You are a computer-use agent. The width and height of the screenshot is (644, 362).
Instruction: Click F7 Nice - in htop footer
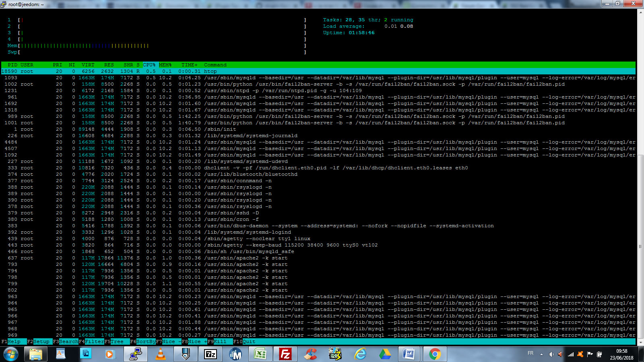coord(169,341)
